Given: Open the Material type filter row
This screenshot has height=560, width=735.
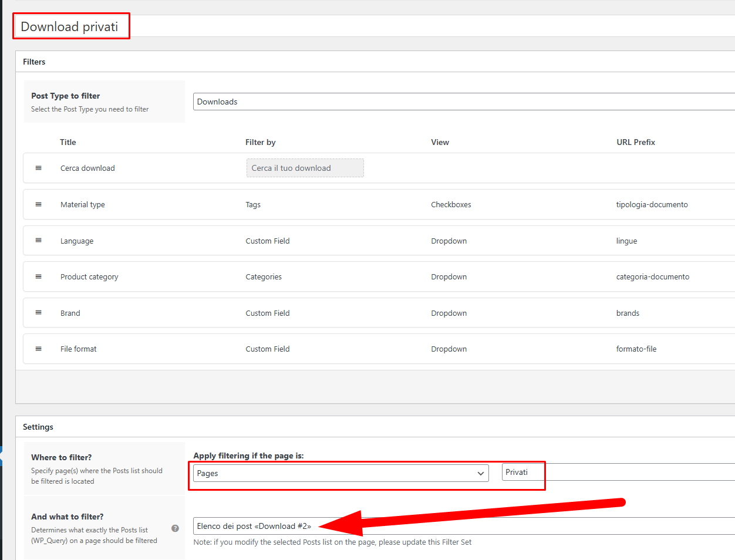Looking at the screenshot, I should pos(379,204).
